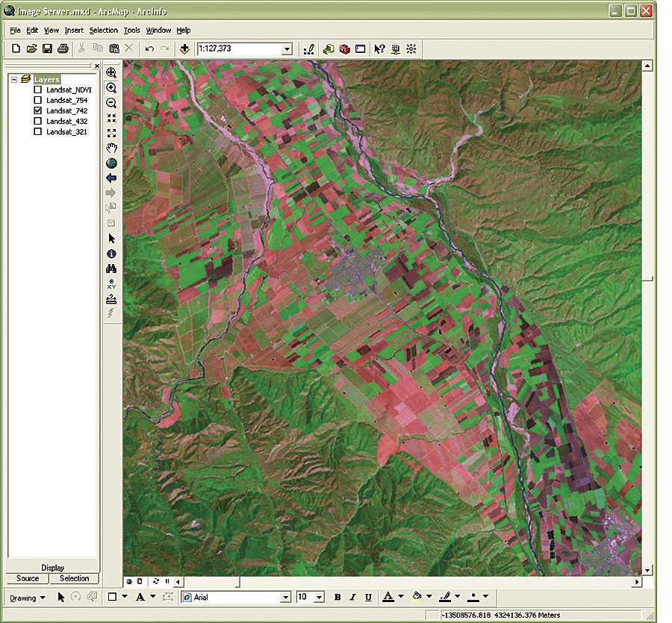Open the map scale dropdown

click(287, 49)
